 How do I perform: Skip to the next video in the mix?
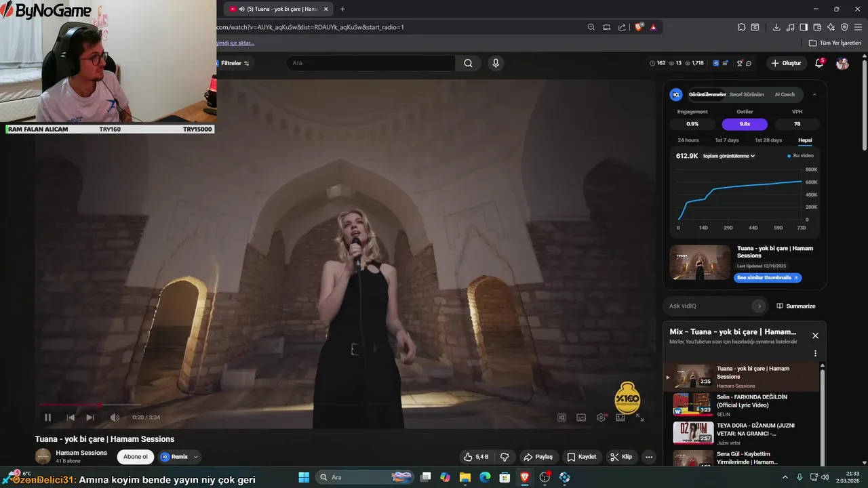click(90, 418)
